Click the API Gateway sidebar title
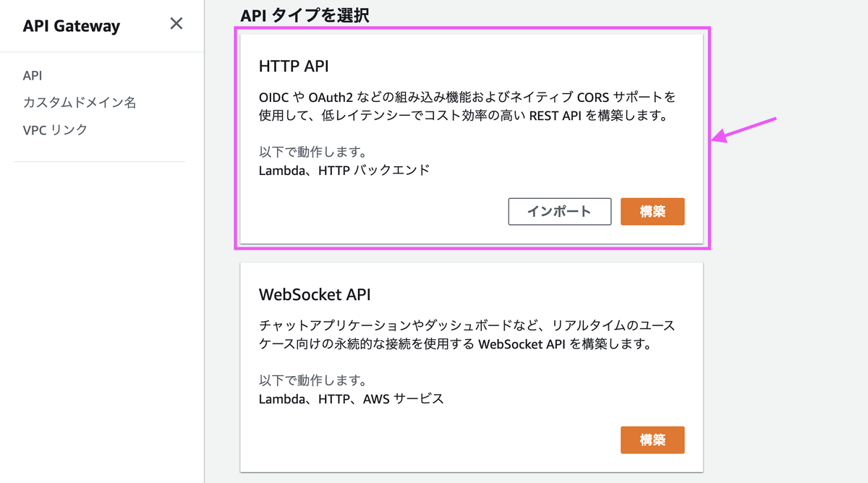Screen dimensions: 868x483 (x=72, y=26)
